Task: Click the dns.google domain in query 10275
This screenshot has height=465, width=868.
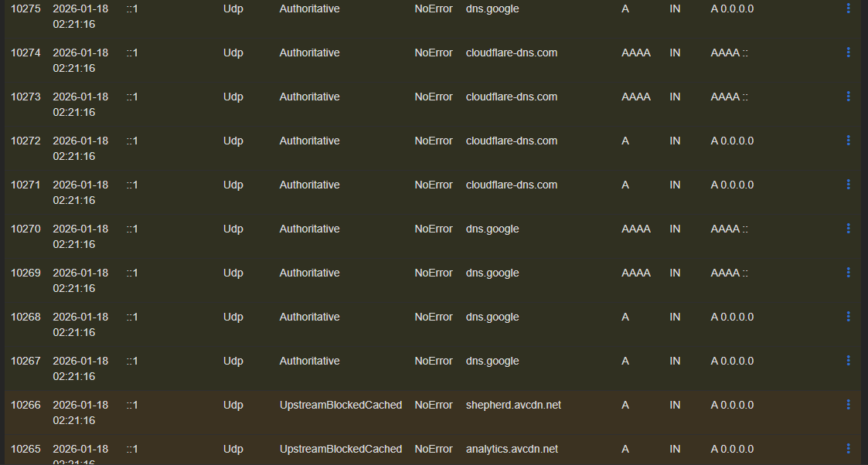Action: click(492, 8)
